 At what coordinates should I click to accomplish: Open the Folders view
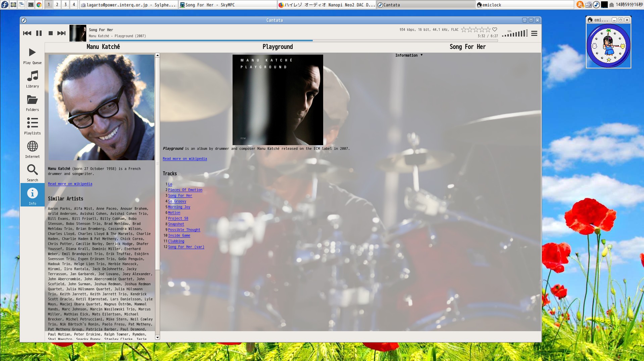pyautogui.click(x=32, y=103)
